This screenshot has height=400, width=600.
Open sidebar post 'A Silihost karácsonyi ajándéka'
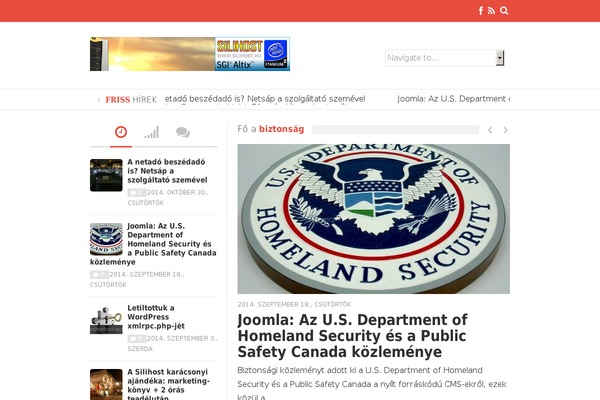click(x=168, y=384)
